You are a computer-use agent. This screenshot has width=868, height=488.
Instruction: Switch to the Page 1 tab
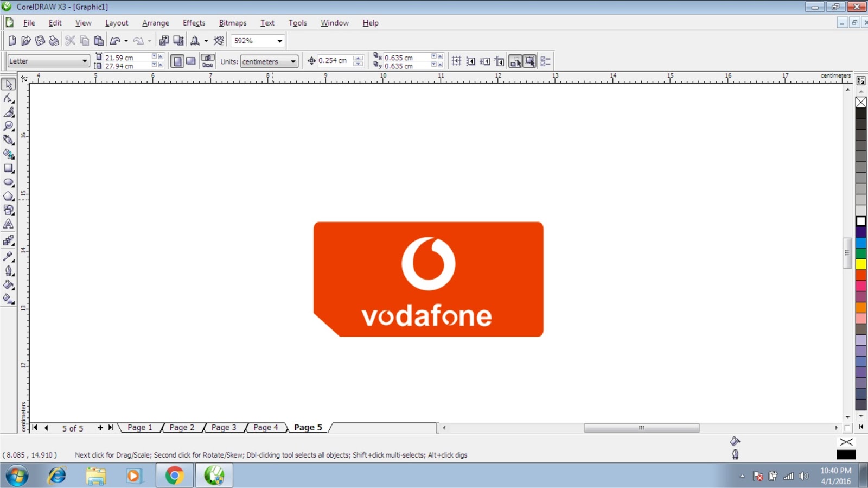pos(140,428)
